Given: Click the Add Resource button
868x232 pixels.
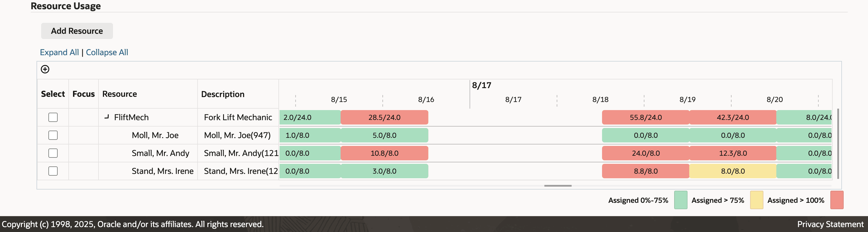Looking at the screenshot, I should pos(76,31).
